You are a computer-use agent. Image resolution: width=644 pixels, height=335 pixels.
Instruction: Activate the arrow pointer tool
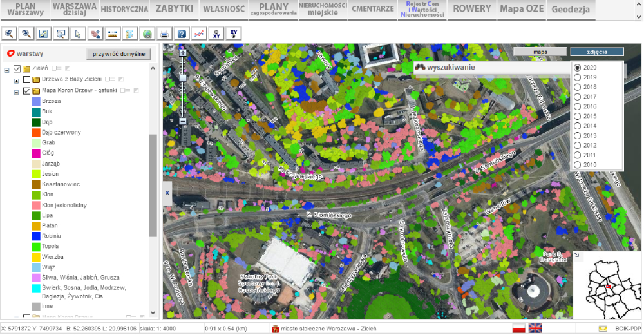[78, 33]
